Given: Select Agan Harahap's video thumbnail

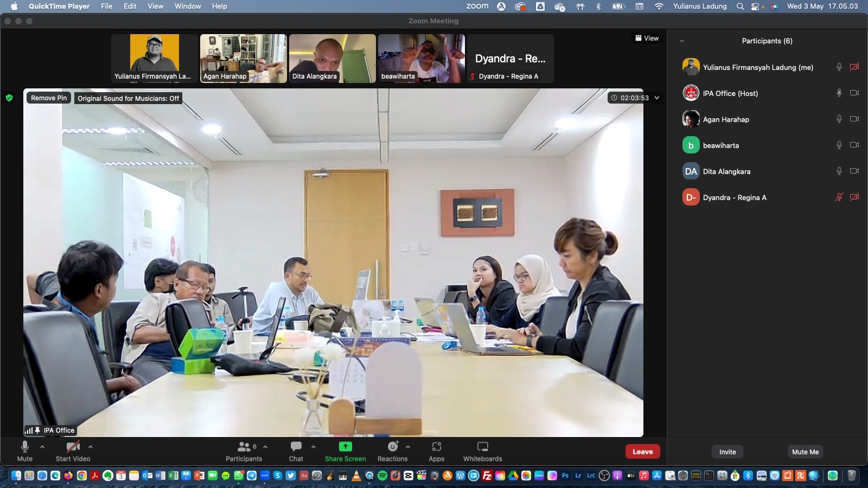Looking at the screenshot, I should coord(243,58).
